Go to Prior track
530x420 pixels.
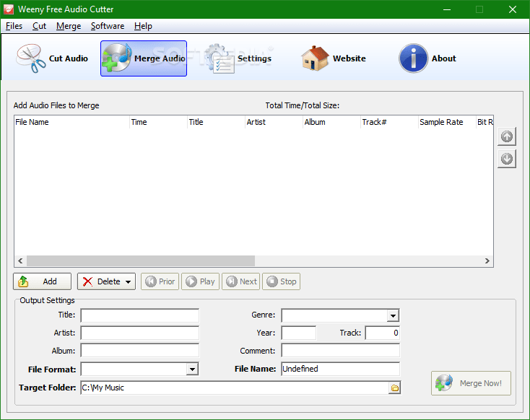160,281
